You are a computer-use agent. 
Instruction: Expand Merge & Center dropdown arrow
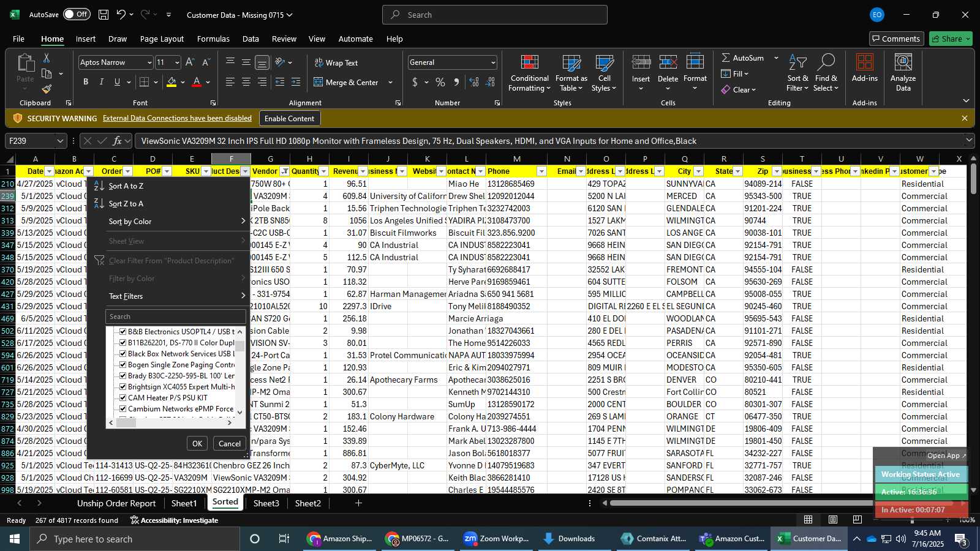click(x=390, y=83)
